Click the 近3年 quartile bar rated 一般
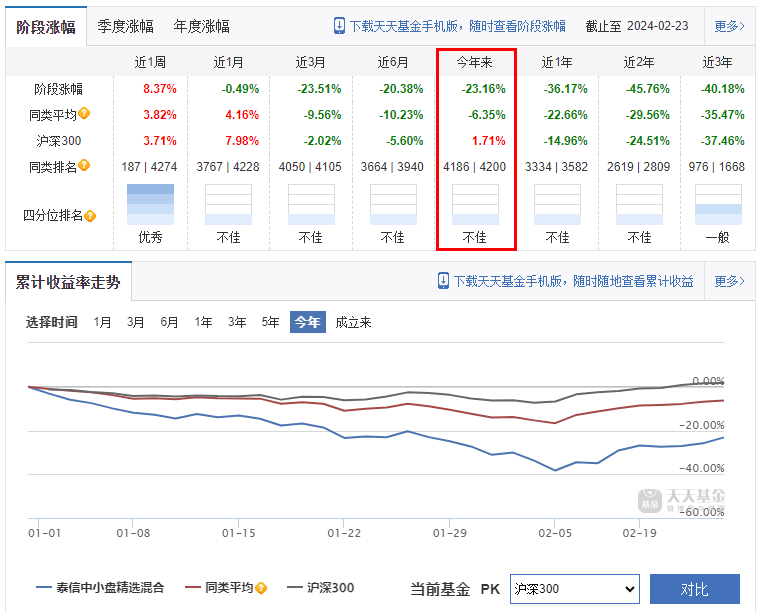This screenshot has height=612, width=761. point(718,204)
